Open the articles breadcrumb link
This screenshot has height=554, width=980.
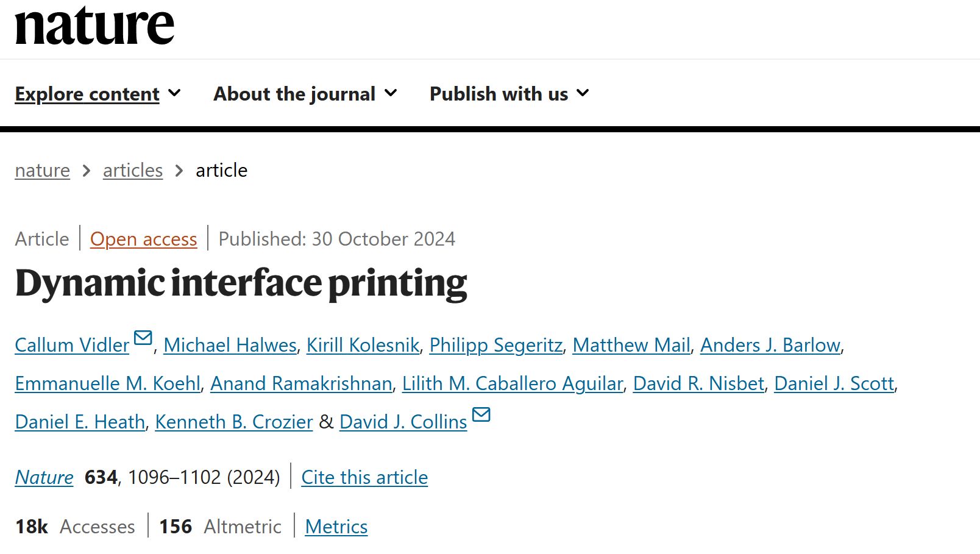coord(133,171)
